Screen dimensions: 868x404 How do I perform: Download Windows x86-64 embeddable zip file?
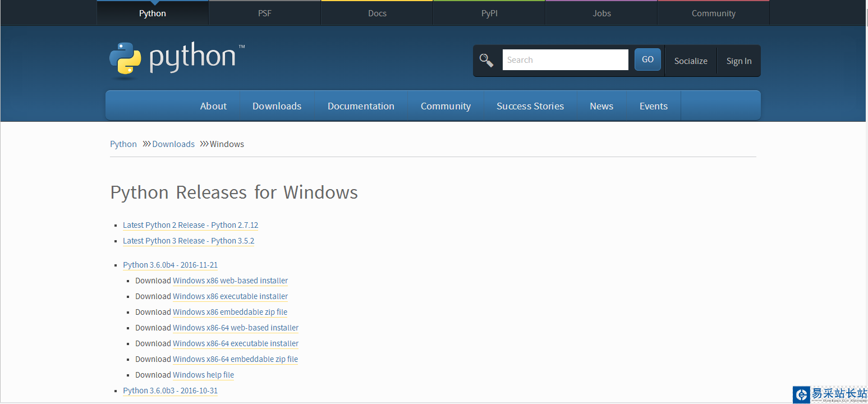[236, 359]
